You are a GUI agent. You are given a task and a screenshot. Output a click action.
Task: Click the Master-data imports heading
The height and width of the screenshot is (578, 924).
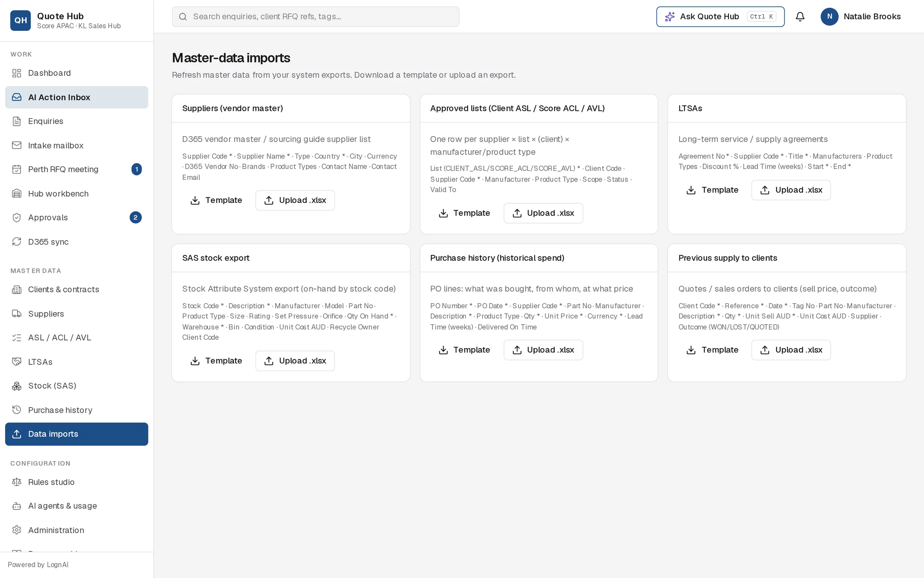pyautogui.click(x=231, y=58)
